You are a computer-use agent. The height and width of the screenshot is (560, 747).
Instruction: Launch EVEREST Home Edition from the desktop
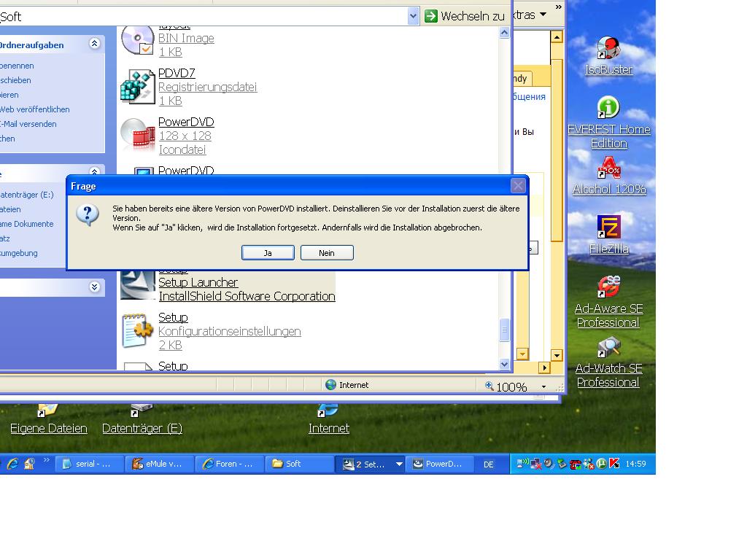coord(609,122)
